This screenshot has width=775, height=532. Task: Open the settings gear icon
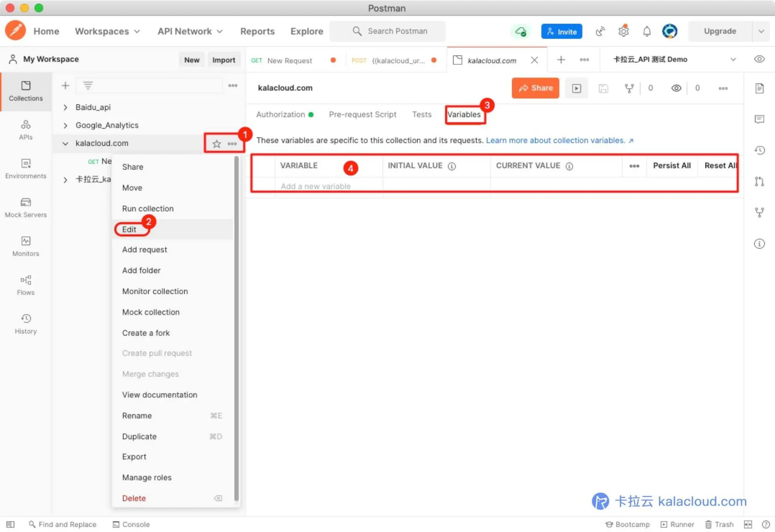623,31
